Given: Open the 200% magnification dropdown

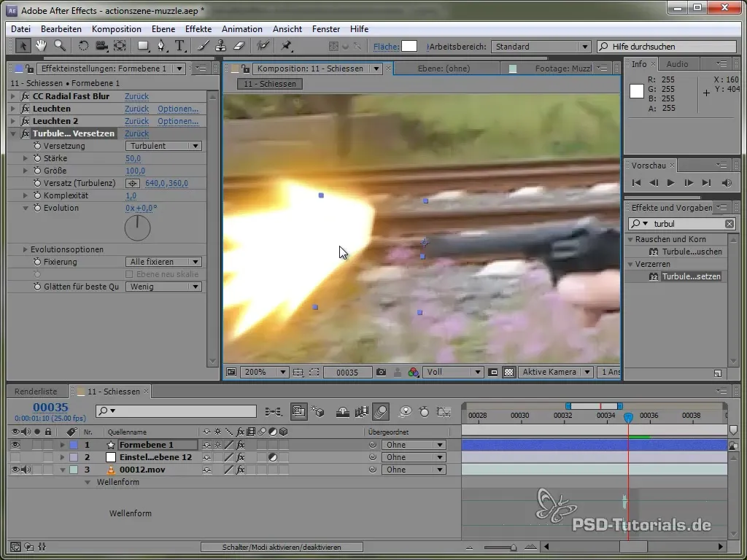Looking at the screenshot, I should coord(264,373).
